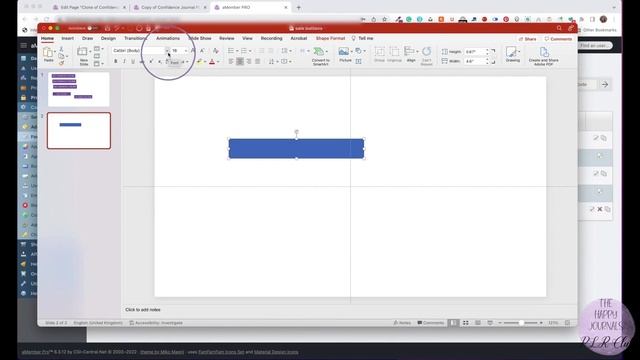
Task: Open the Paste dropdown arrow
Action: [x=55, y=52]
